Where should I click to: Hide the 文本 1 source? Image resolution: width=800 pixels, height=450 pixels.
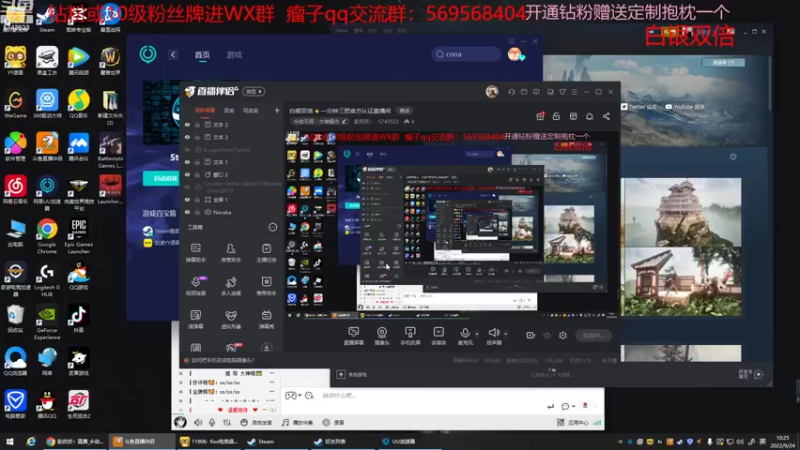tap(187, 162)
